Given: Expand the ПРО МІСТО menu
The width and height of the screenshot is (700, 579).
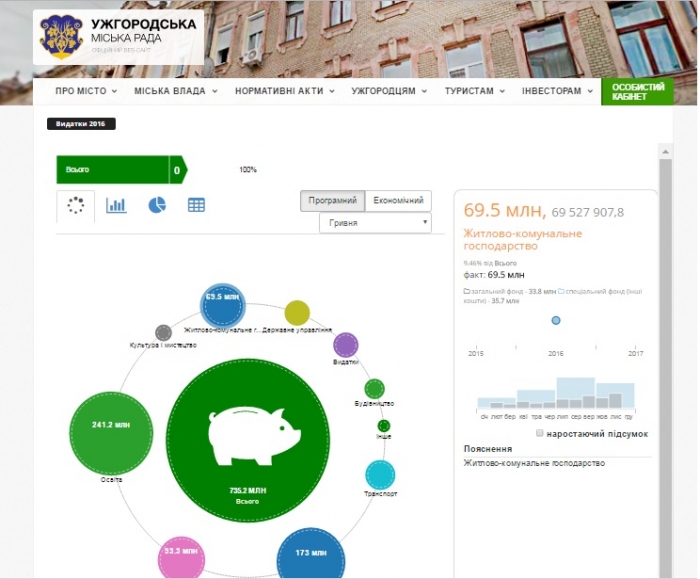Looking at the screenshot, I should click(86, 91).
